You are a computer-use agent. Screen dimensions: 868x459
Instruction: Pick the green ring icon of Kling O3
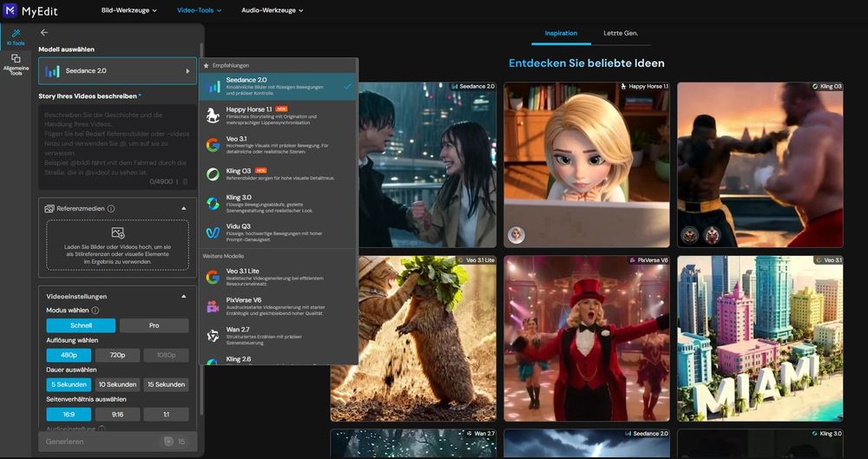(214, 174)
